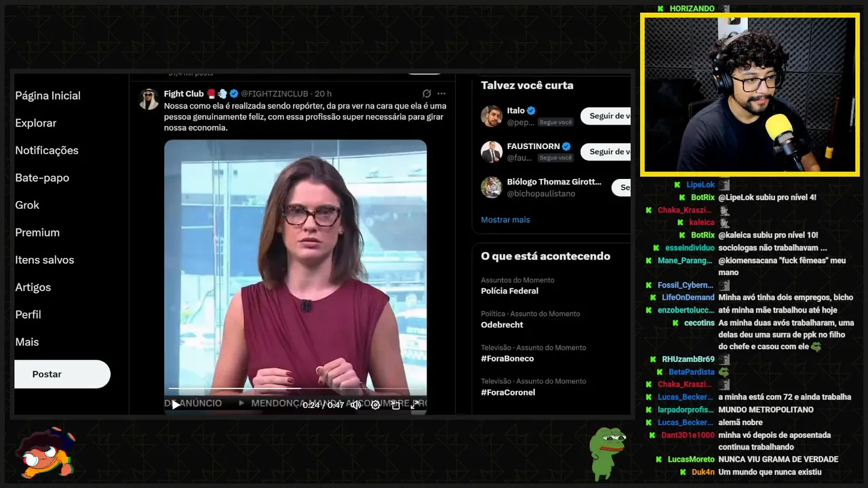Click chat username Fossil_Cybern...
Image resolution: width=868 pixels, height=488 pixels.
686,285
